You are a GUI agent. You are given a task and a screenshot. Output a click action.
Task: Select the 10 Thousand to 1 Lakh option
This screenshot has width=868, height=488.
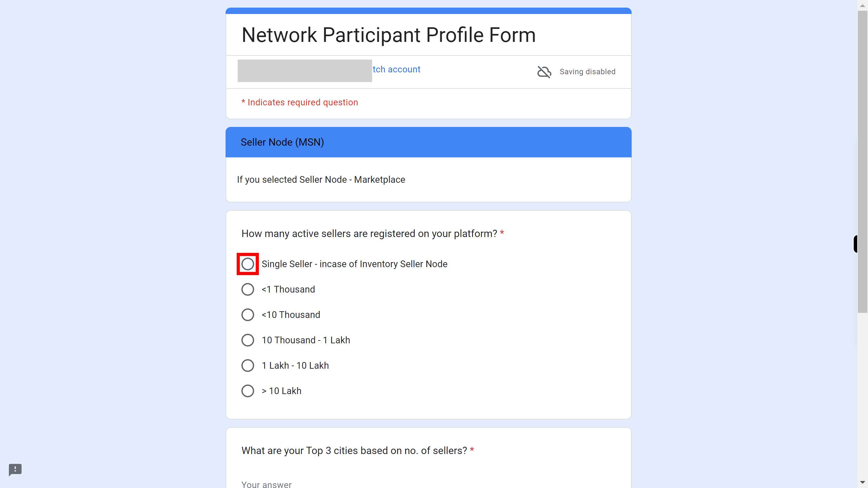pos(247,340)
